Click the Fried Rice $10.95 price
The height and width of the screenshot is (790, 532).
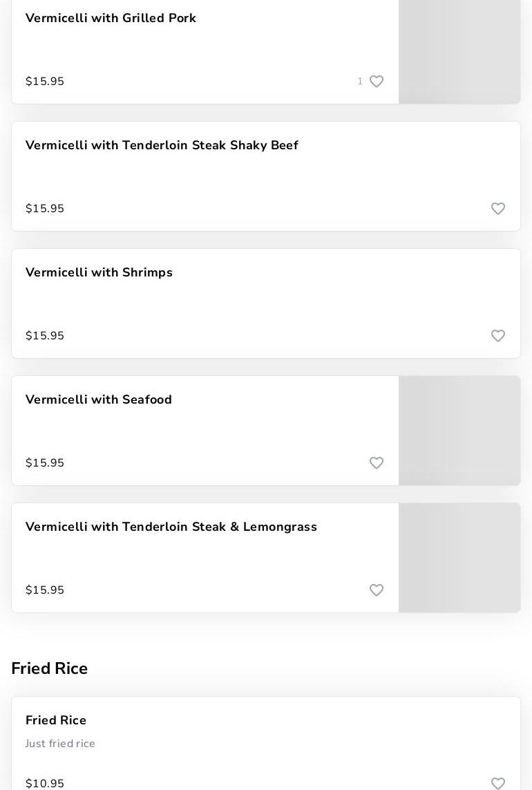click(45, 783)
